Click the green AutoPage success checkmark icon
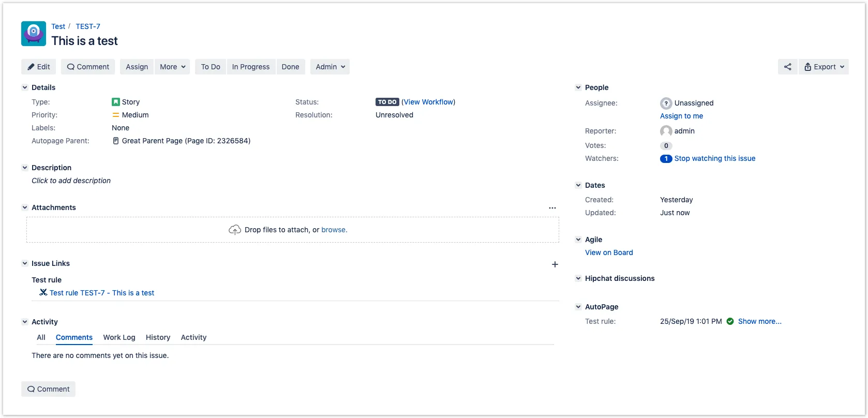868x418 pixels. 730,321
